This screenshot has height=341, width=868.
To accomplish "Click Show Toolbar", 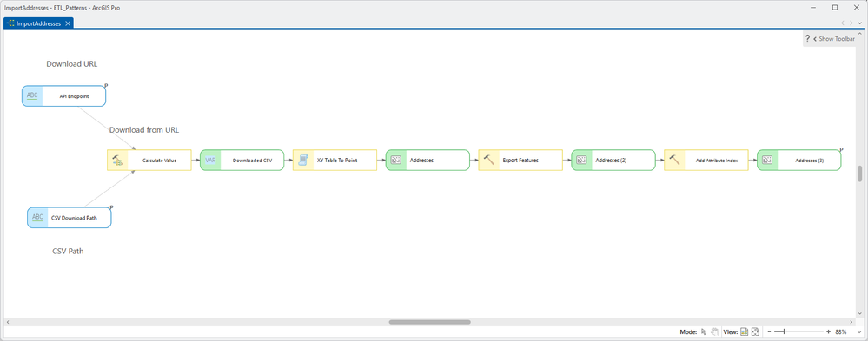I will pyautogui.click(x=837, y=39).
